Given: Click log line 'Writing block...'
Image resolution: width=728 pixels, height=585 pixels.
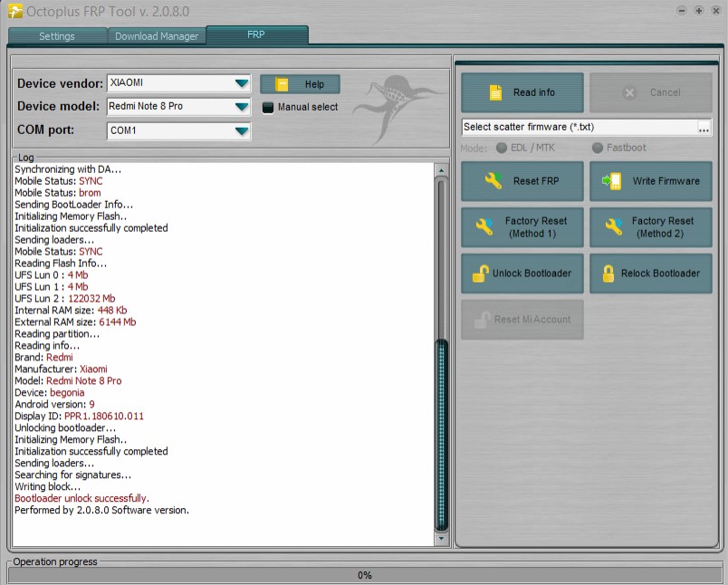Looking at the screenshot, I should (x=47, y=486).
